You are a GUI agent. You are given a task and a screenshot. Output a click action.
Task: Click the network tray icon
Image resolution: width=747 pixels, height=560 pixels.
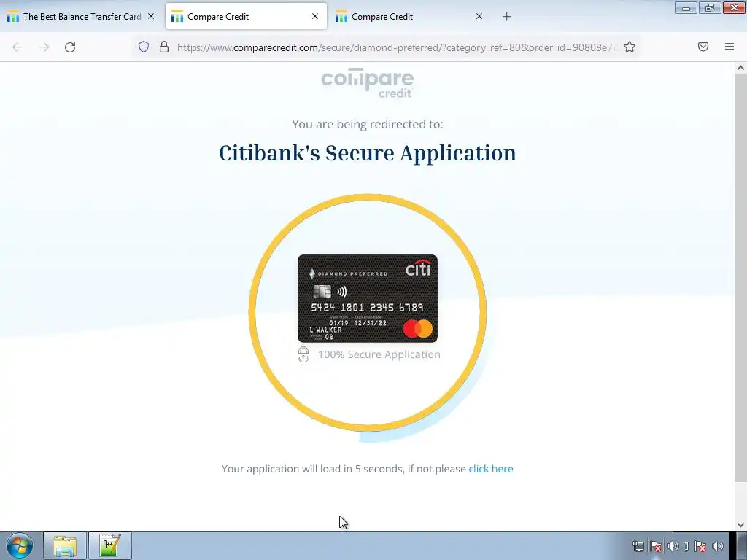point(638,546)
